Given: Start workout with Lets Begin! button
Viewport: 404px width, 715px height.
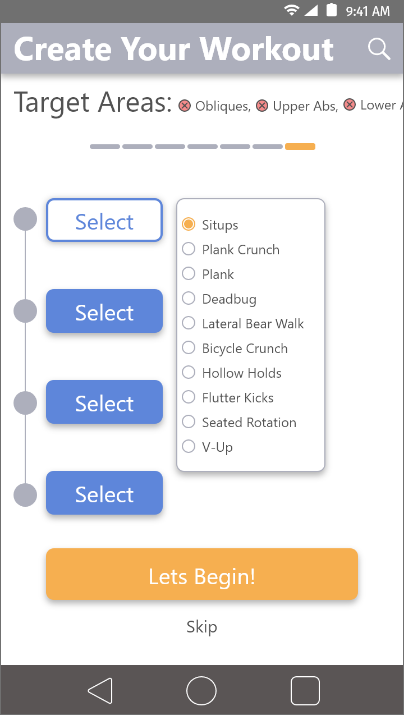Looking at the screenshot, I should point(202,574).
